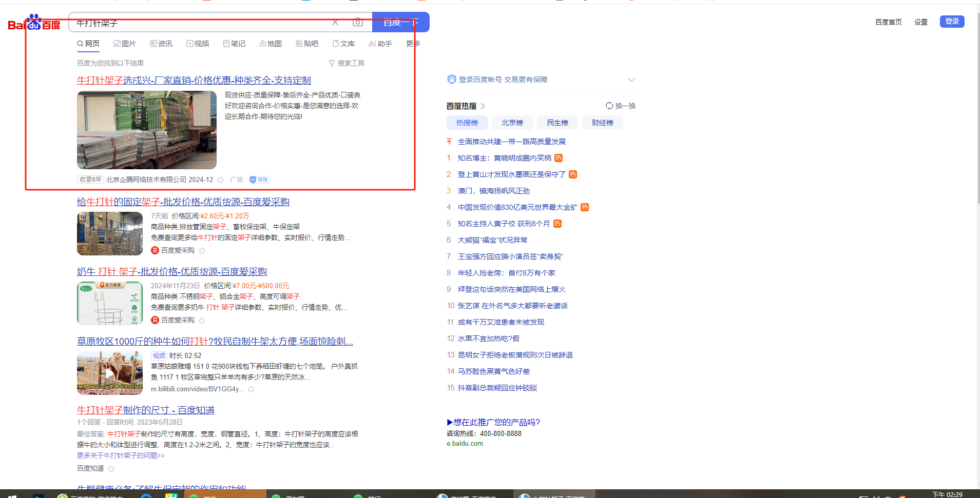Image resolution: width=980 pixels, height=498 pixels.
Task: Click the shield icon beside 登录百度帐号
Action: click(x=451, y=79)
